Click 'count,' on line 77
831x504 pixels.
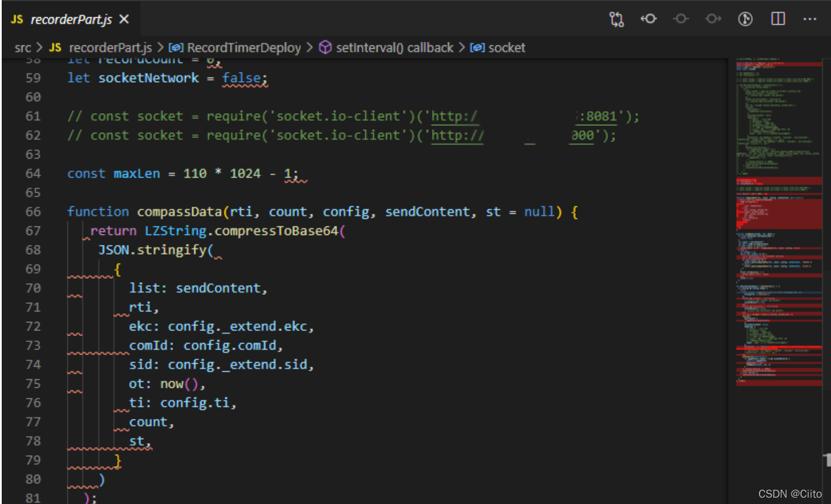152,422
